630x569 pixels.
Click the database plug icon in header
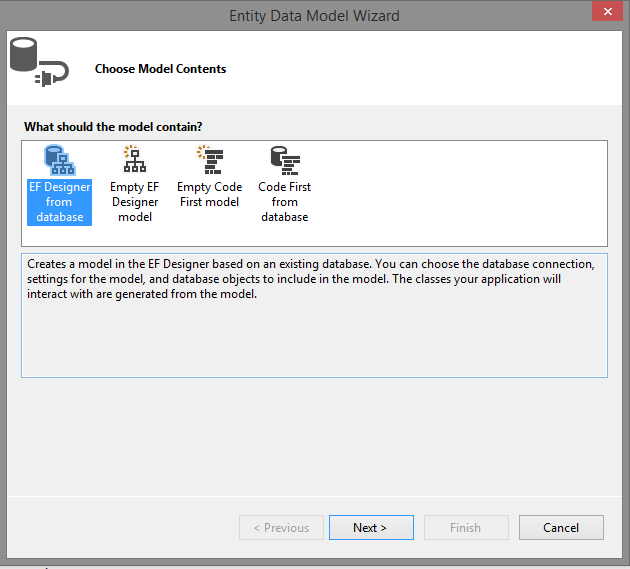(x=39, y=61)
